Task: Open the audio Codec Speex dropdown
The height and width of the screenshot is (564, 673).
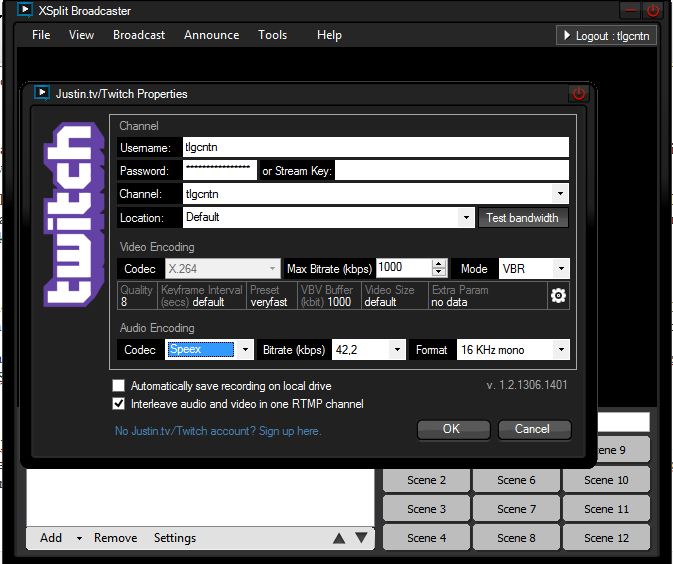Action: pos(246,350)
